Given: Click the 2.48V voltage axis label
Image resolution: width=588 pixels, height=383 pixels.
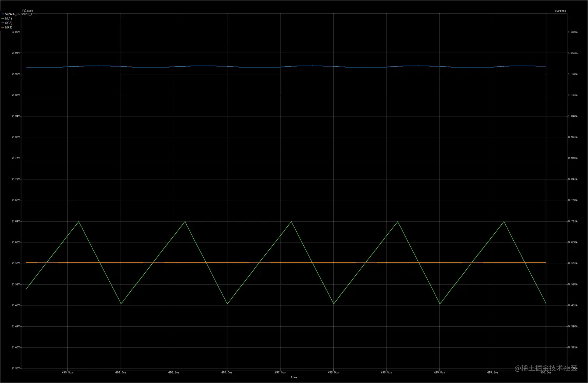Looking at the screenshot, I should [16, 305].
